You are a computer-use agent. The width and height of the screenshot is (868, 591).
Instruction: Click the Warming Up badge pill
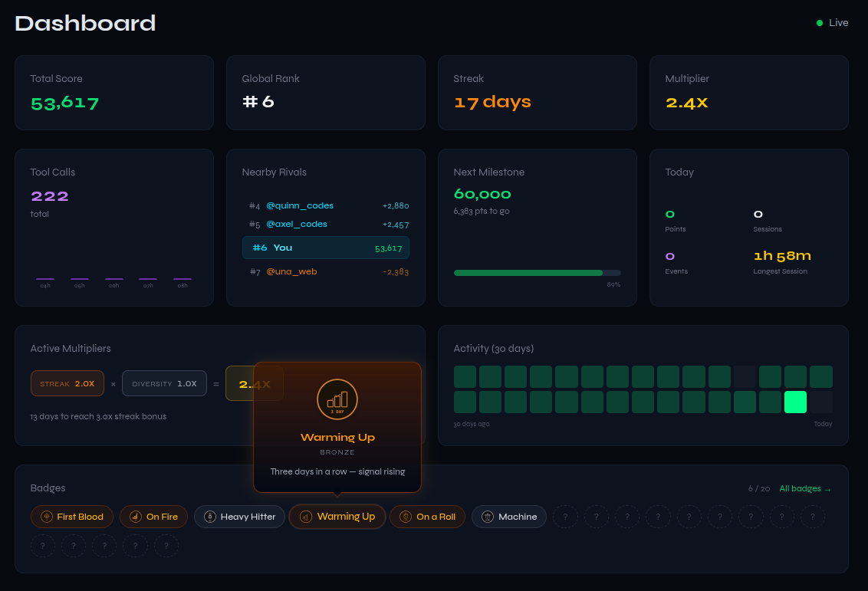[x=337, y=517]
